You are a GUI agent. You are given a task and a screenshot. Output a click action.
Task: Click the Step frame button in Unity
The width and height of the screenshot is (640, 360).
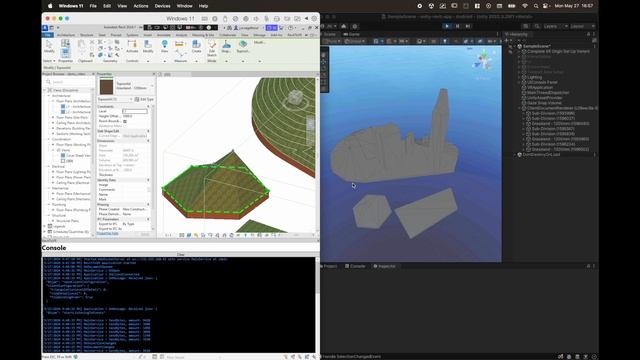[468, 26]
